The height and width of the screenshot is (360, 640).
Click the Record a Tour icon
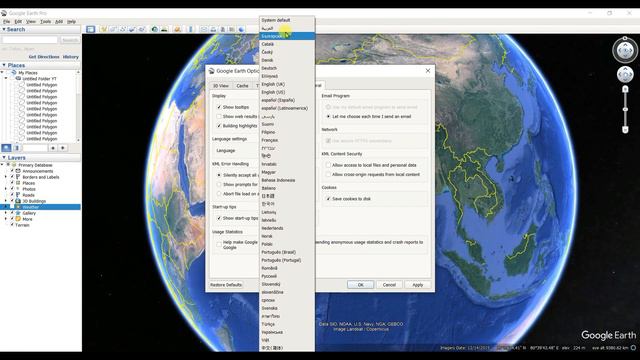click(141, 29)
